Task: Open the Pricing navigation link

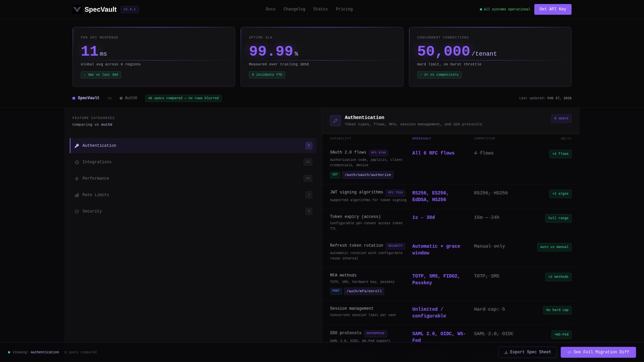Action: 344,9
